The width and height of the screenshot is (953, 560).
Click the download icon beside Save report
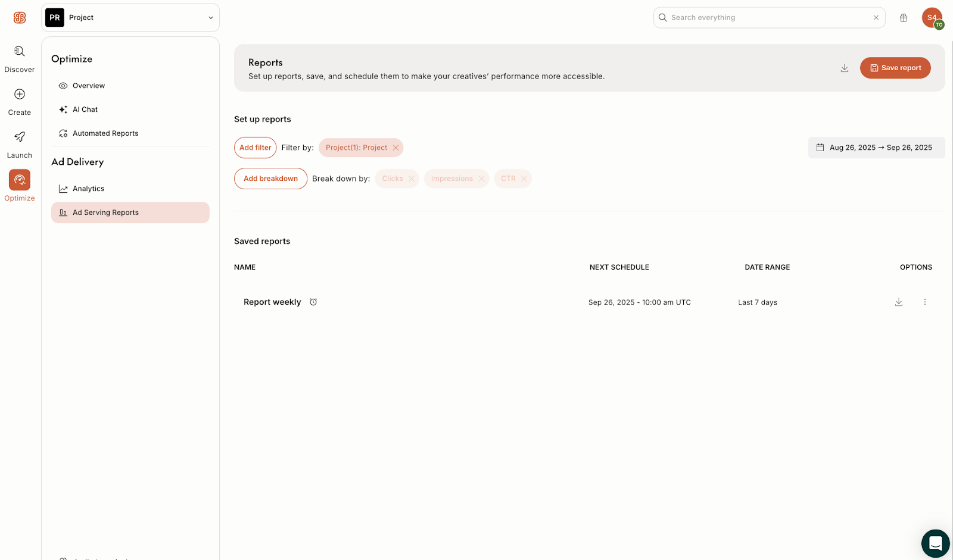pos(845,68)
